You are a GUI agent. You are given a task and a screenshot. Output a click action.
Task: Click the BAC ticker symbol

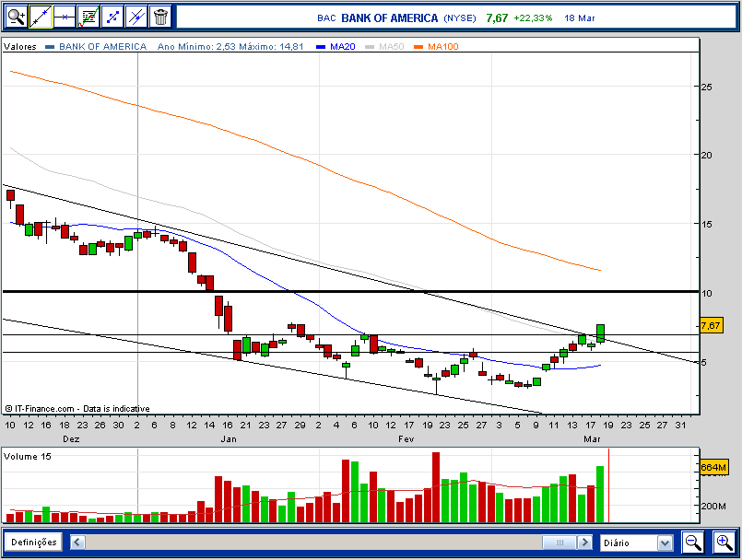pos(326,18)
